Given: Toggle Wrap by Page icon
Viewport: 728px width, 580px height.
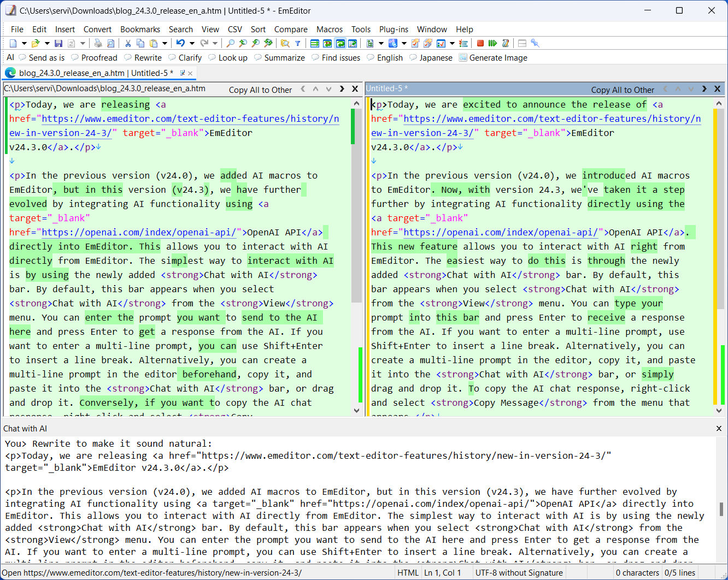Looking at the screenshot, I should [x=353, y=43].
